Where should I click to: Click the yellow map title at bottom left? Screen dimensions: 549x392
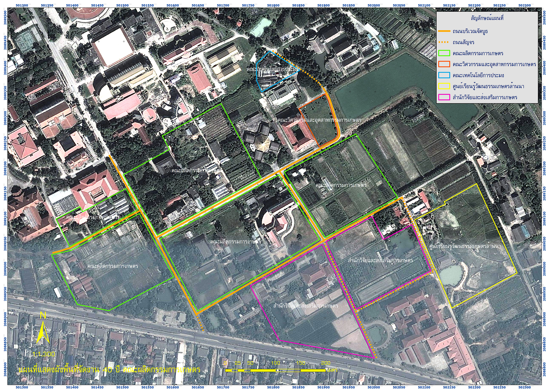pyautogui.click(x=109, y=370)
